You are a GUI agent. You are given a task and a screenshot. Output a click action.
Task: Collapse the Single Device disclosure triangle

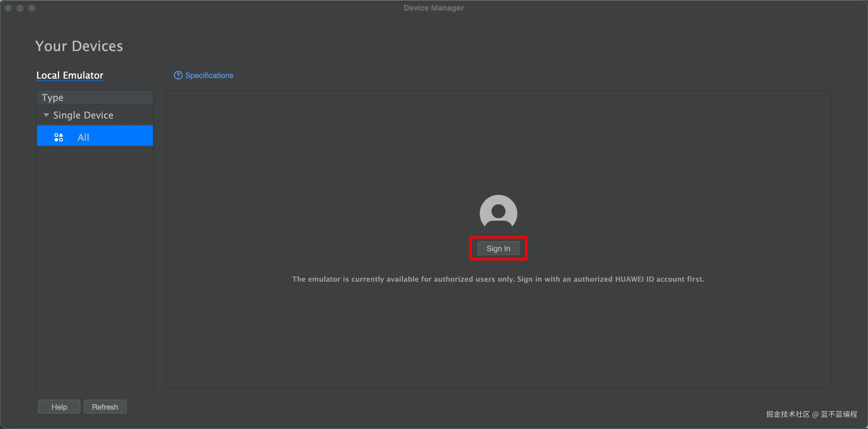click(x=46, y=115)
